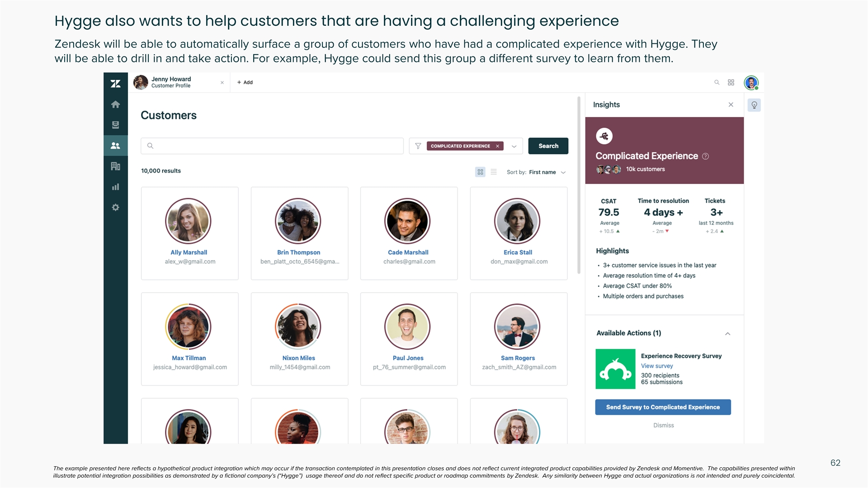
Task: Open the Organizations building icon
Action: [115, 166]
